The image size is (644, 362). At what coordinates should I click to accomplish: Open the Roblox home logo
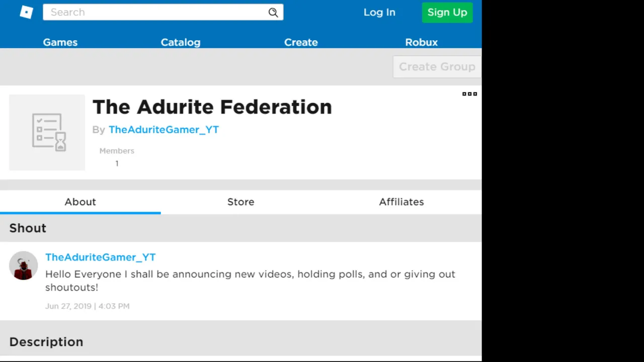click(x=26, y=12)
